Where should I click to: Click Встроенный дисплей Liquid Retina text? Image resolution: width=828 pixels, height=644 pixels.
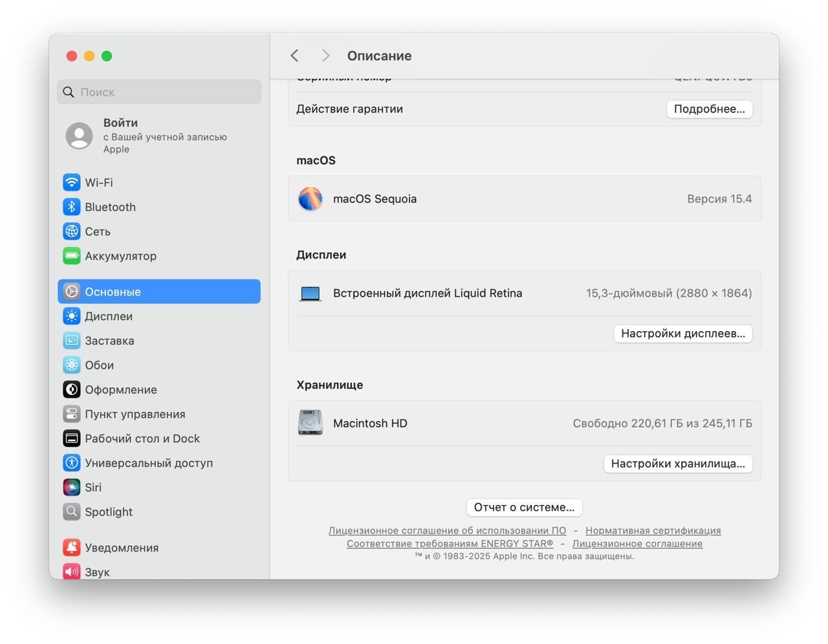(x=428, y=294)
